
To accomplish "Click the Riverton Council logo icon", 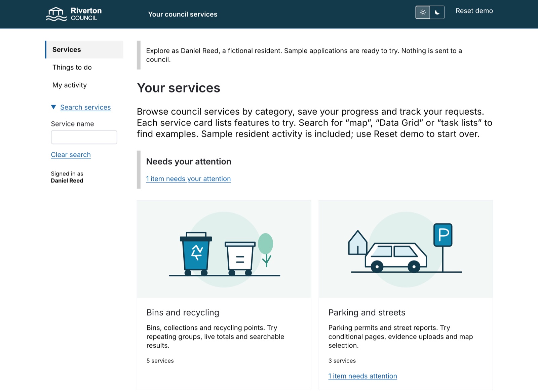I will 56,14.
